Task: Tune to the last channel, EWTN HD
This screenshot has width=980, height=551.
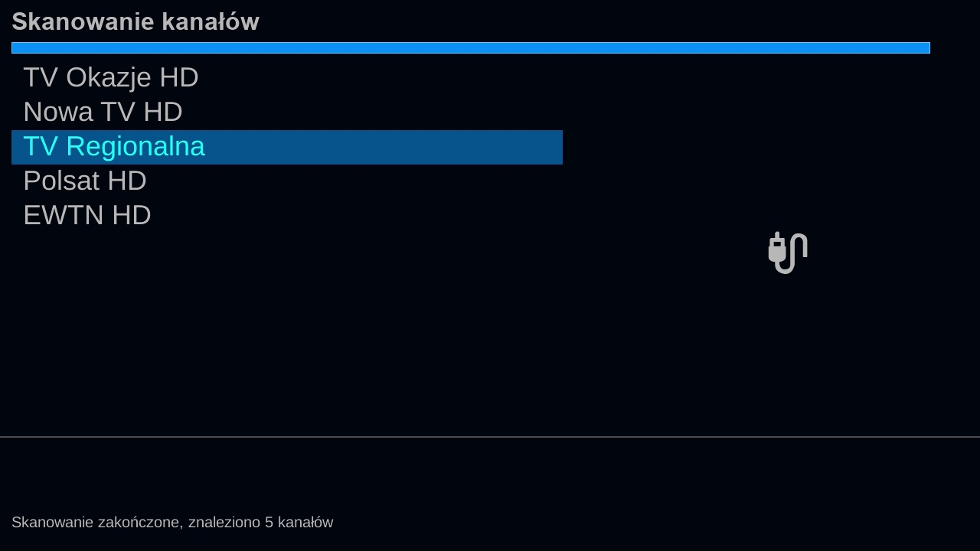Action: tap(87, 215)
